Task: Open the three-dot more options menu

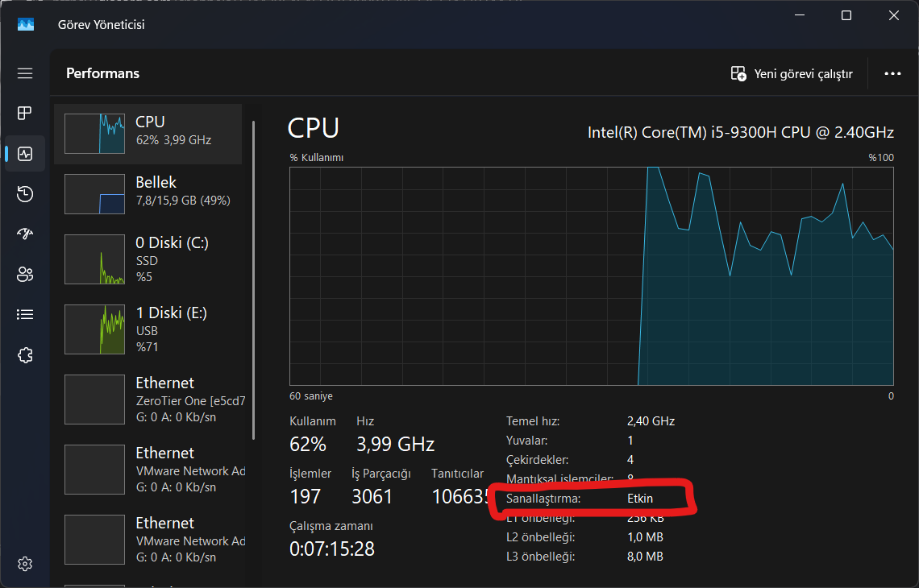Action: [892, 74]
